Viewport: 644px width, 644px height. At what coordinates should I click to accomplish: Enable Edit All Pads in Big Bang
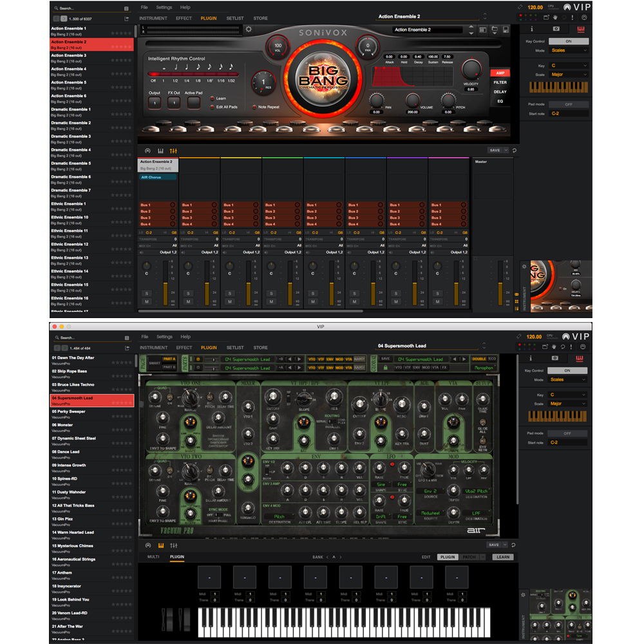(x=213, y=107)
